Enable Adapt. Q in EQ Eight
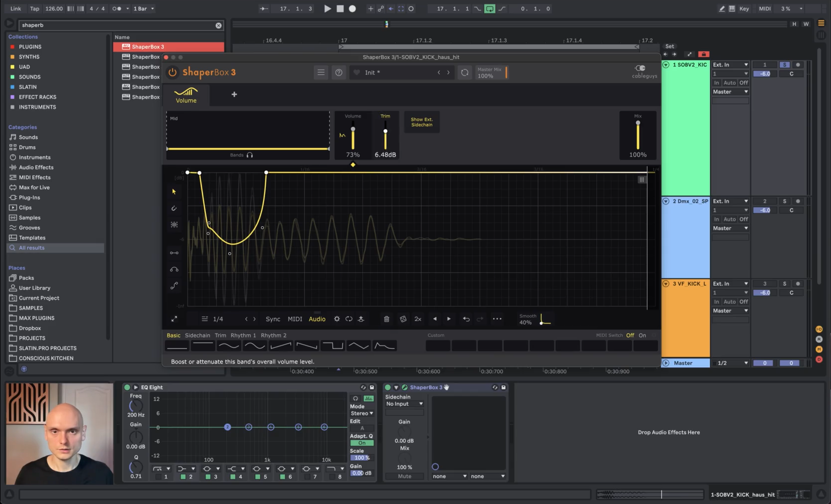831x504 pixels. 362,442
